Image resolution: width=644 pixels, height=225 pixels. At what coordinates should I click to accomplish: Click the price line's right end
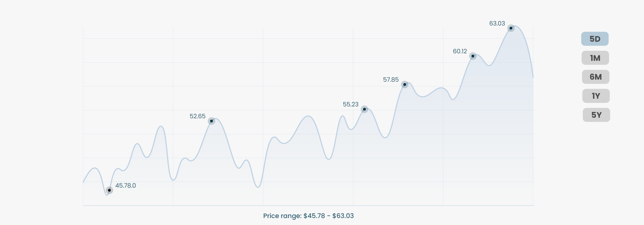(x=533, y=77)
